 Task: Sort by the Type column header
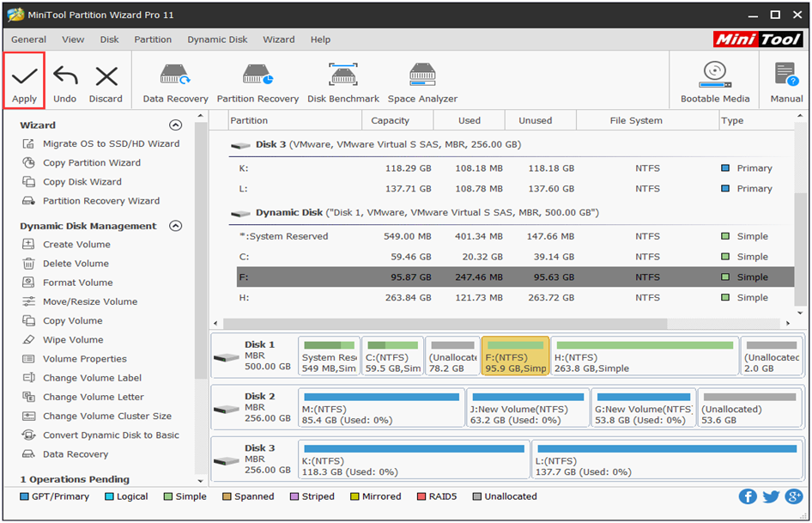coord(756,120)
